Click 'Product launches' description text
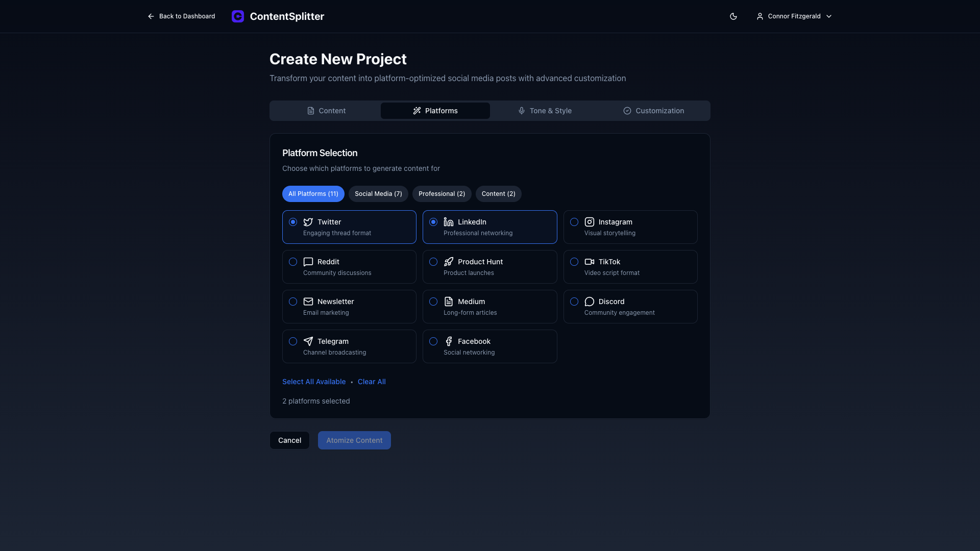 pyautogui.click(x=469, y=273)
